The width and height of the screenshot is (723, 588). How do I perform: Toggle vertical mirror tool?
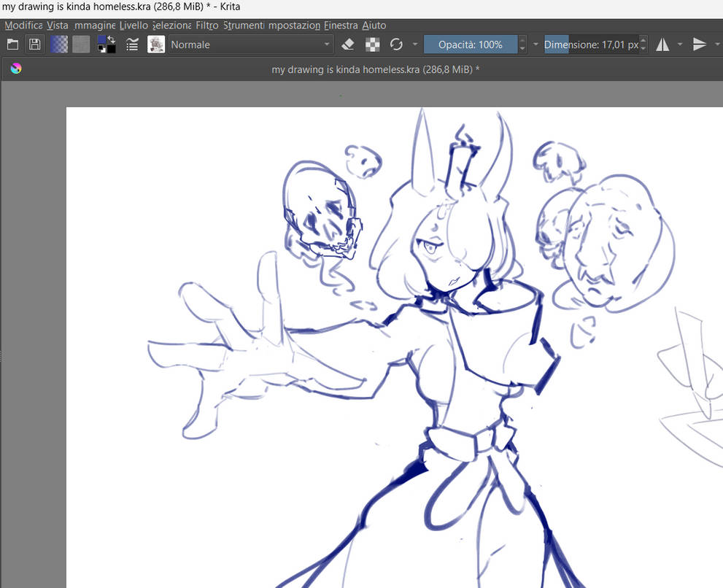700,45
